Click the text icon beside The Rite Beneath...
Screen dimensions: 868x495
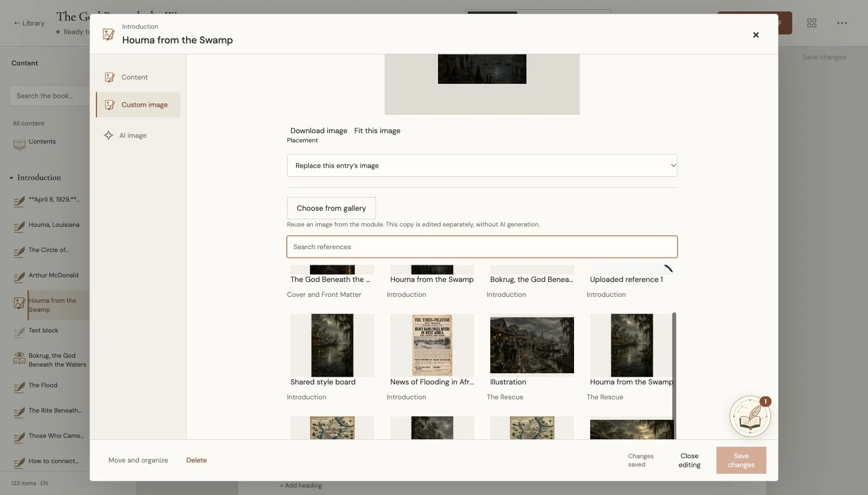tap(20, 413)
